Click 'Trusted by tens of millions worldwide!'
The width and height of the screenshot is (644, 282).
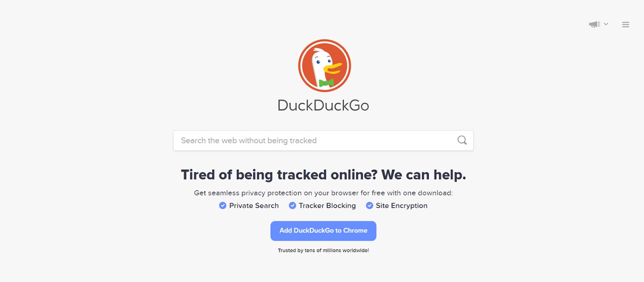[323, 251]
